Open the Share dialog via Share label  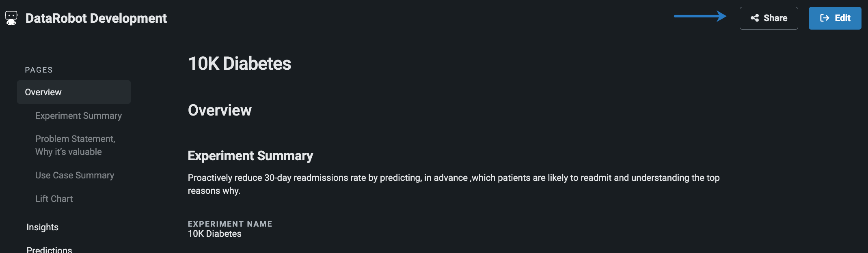[775, 18]
